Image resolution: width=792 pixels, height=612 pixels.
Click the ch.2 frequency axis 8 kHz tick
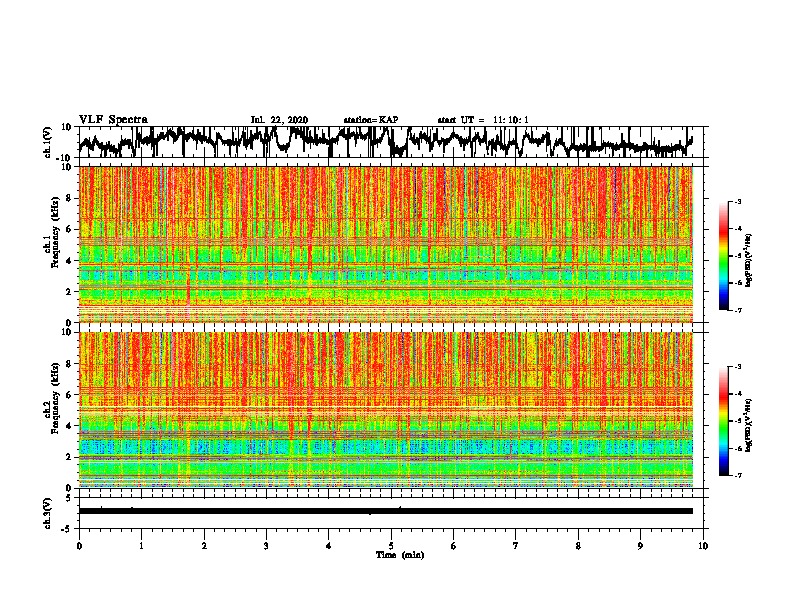tap(69, 364)
